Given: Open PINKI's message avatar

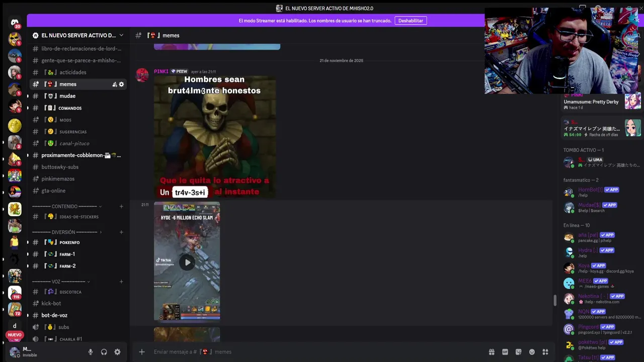Looking at the screenshot, I should pos(142,75).
